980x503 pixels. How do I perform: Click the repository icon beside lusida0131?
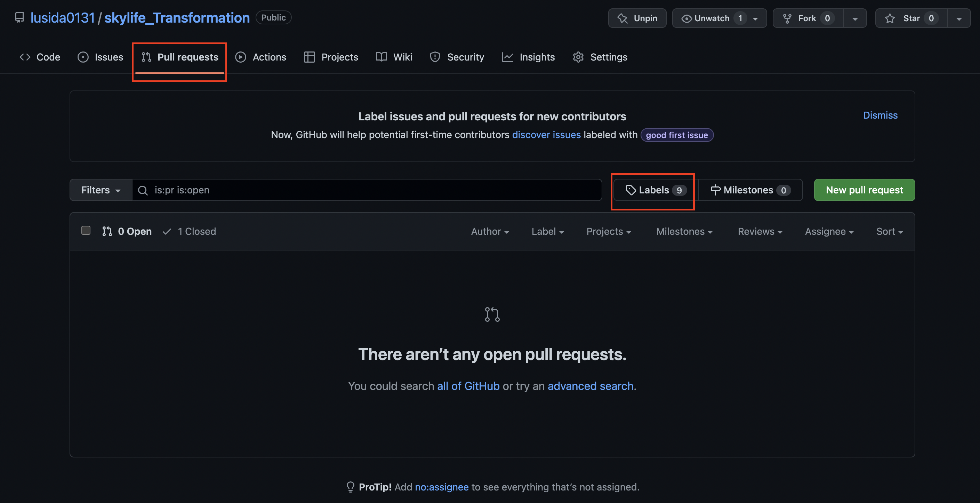pyautogui.click(x=19, y=17)
